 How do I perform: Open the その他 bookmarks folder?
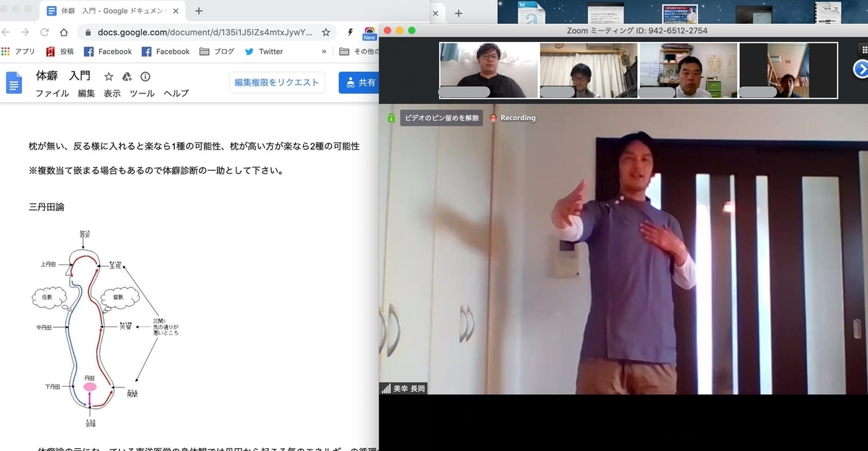359,51
